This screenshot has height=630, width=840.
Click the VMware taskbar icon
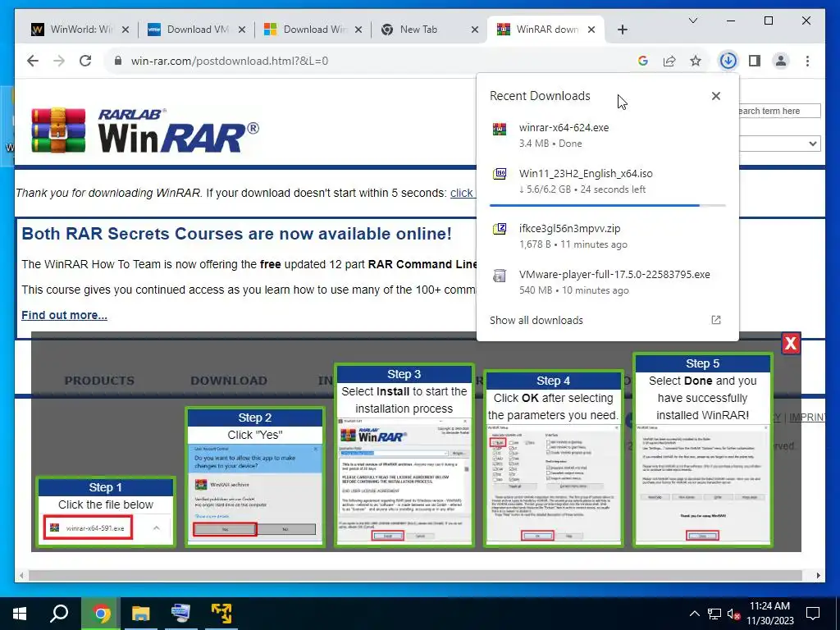pos(221,614)
